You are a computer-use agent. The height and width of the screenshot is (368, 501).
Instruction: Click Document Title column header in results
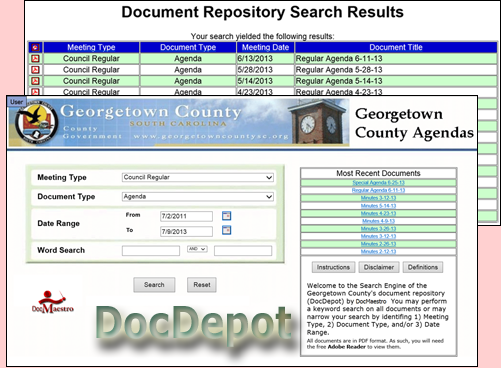(x=396, y=47)
